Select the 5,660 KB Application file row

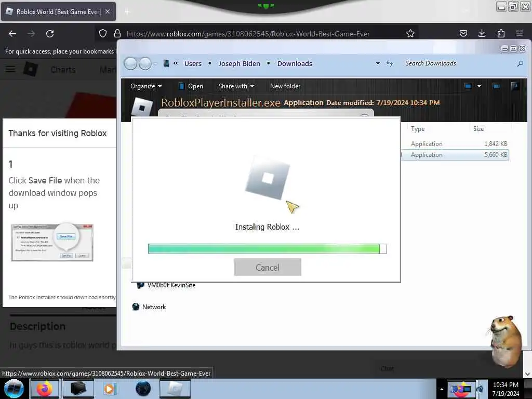[x=455, y=155]
